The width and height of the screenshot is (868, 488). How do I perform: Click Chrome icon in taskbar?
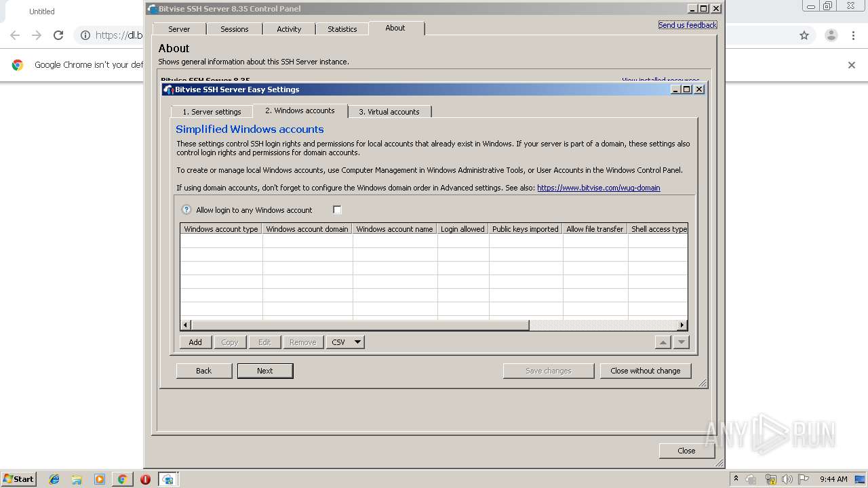coord(122,479)
